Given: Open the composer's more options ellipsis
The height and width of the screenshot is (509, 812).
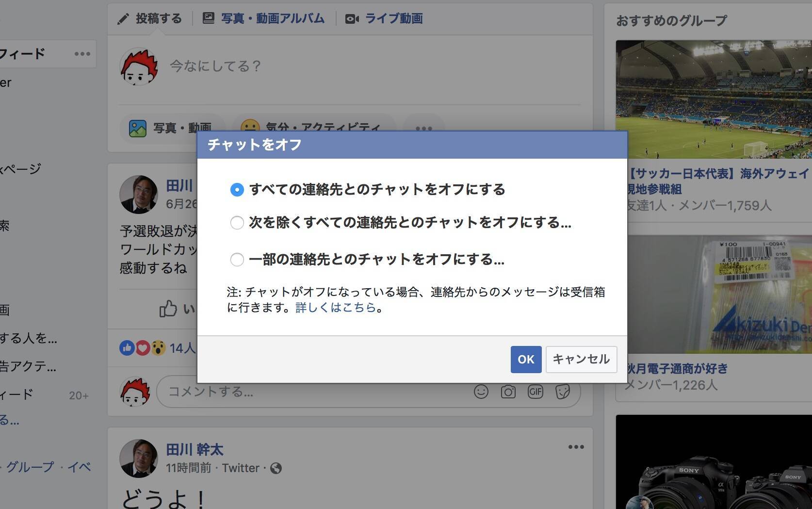Looking at the screenshot, I should [423, 128].
